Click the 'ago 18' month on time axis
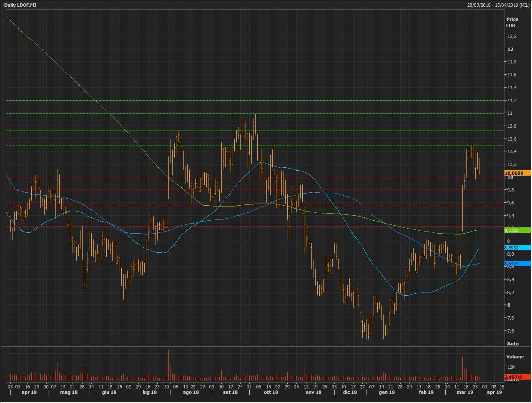This screenshot has height=403, width=532. click(x=191, y=392)
